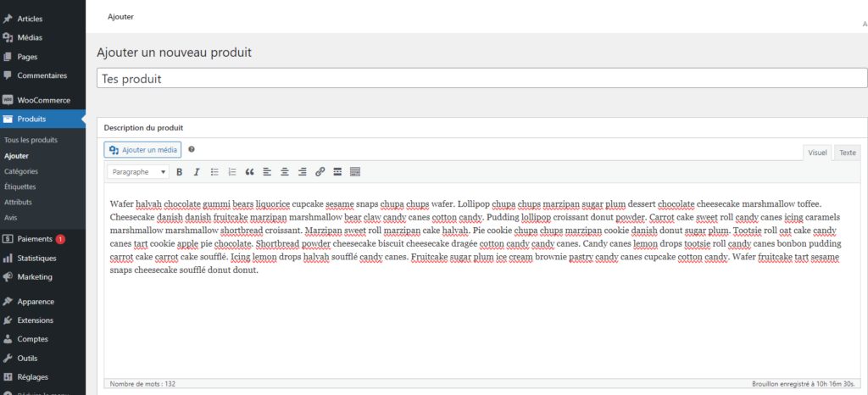Open Catégories in the Produits submenu
This screenshot has width=868, height=395.
pyautogui.click(x=21, y=171)
